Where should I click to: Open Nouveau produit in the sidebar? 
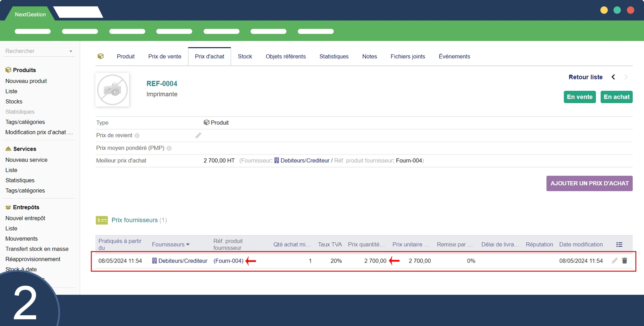tap(26, 81)
